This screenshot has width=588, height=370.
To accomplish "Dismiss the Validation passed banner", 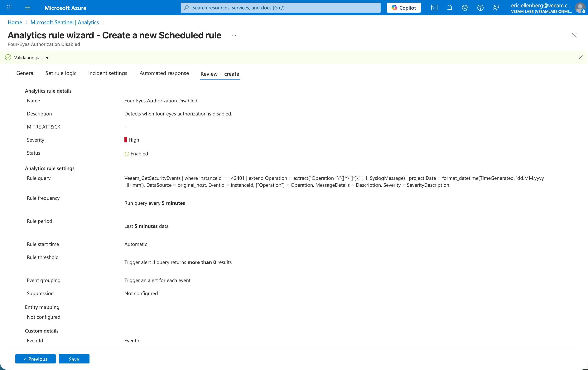I will [x=581, y=57].
